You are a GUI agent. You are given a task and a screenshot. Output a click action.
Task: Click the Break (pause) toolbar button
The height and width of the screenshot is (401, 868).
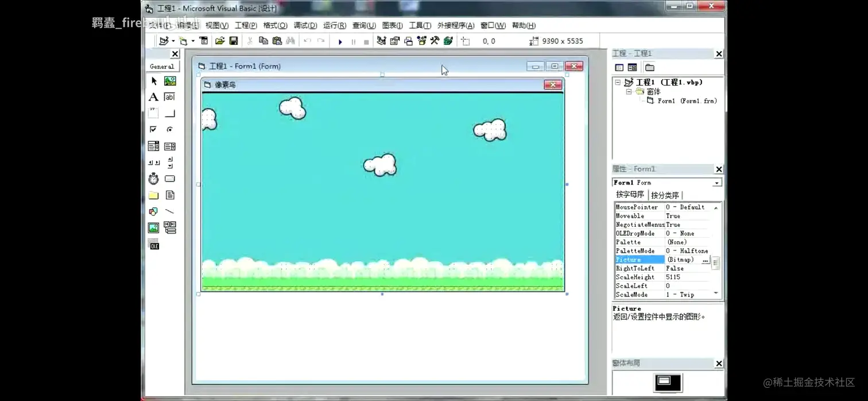(353, 41)
